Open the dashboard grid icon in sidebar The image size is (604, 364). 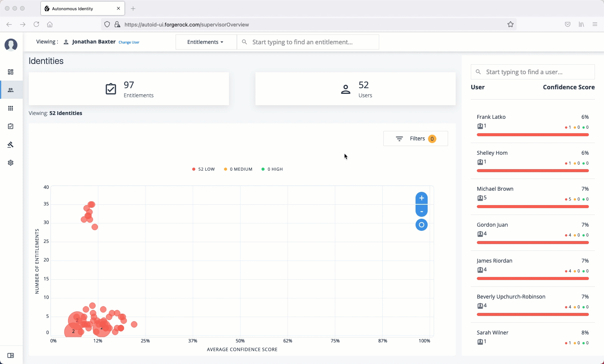coord(11,72)
